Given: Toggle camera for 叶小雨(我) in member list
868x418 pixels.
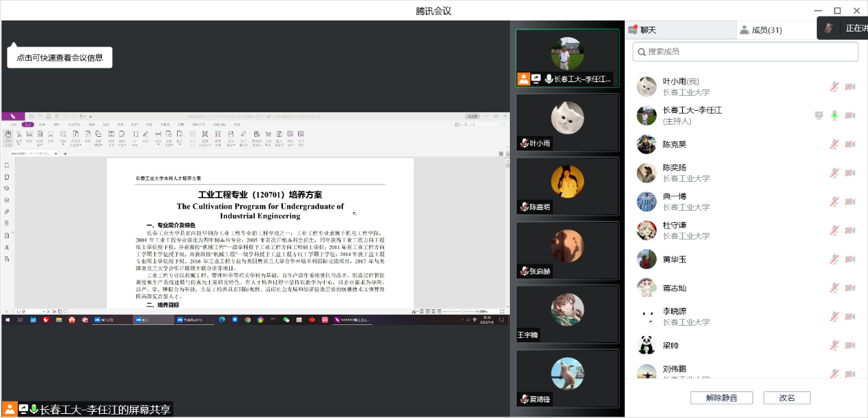Looking at the screenshot, I should 850,87.
